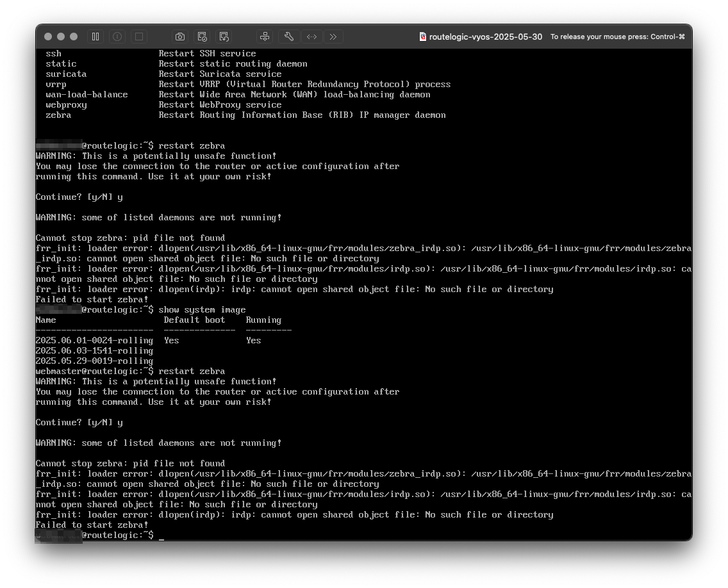Click the greyed-out circular icon beside pause
728x588 pixels.
(117, 37)
